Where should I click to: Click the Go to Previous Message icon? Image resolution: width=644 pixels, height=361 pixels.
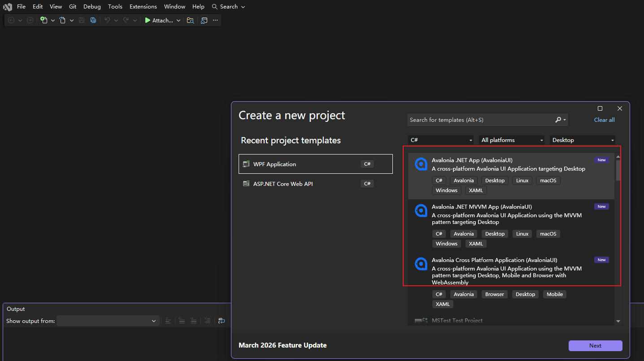182,321
